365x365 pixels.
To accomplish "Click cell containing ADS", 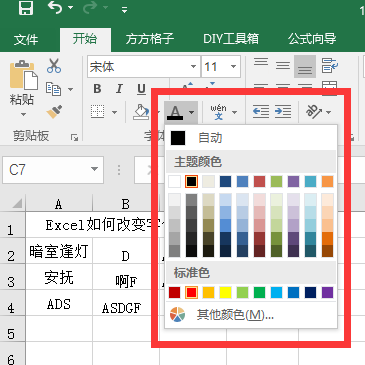I will pos(59,303).
